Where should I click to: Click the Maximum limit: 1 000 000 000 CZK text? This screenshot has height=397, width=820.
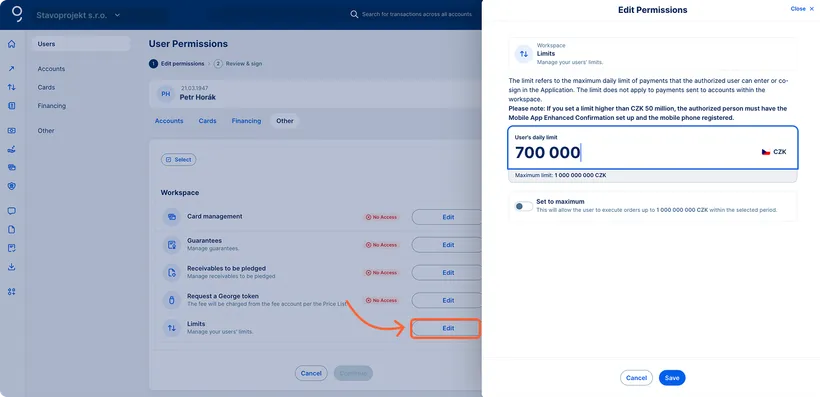pyautogui.click(x=561, y=175)
